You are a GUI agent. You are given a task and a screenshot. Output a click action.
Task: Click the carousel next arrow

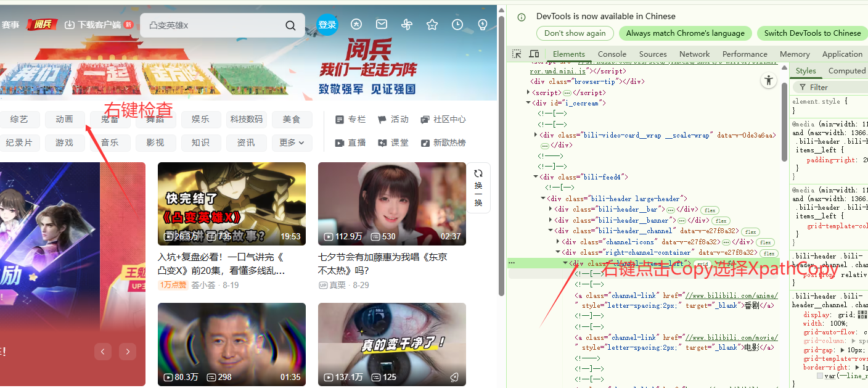128,352
